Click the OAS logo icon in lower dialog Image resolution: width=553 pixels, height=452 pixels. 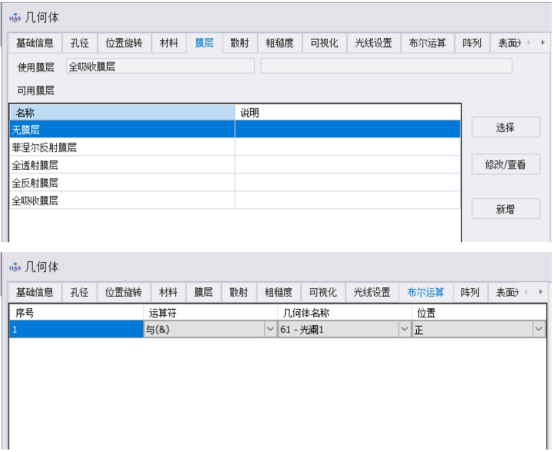[15, 267]
